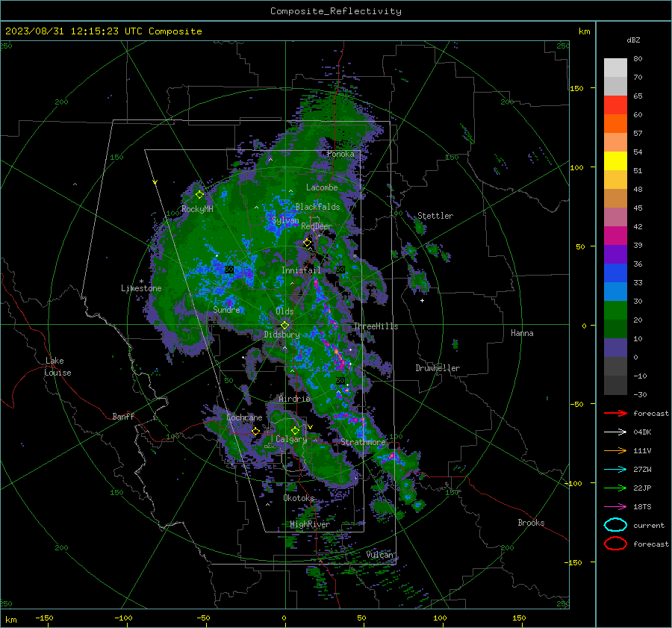The image size is (672, 628).
Task: Click the orange 111V arrow legend icon
Action: click(615, 450)
